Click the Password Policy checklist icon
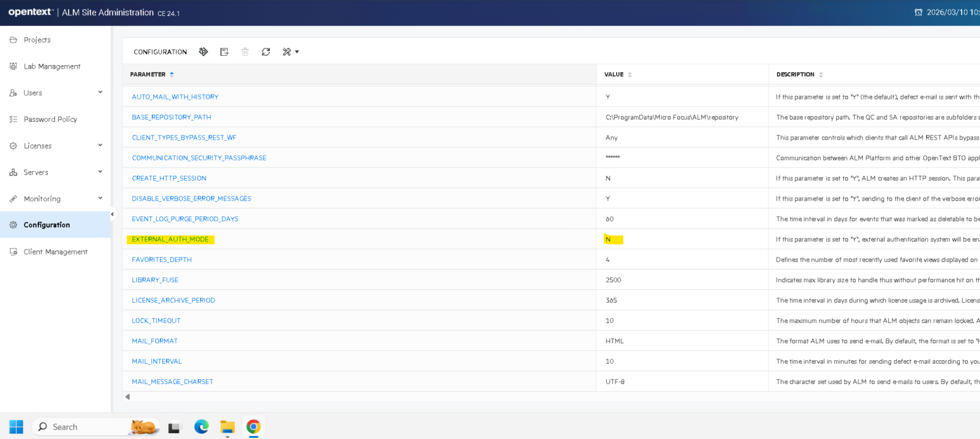The height and width of the screenshot is (439, 980). click(13, 119)
